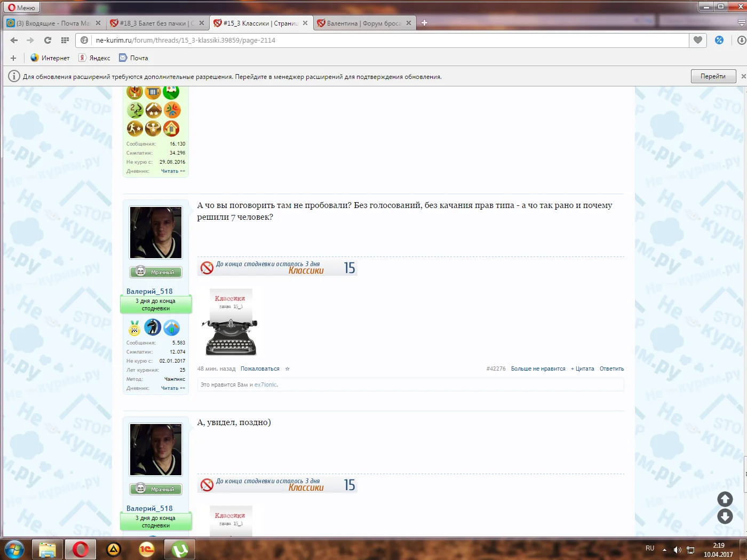Screen dimensions: 747x560
Task: Click the broken cigarette two-star badge
Action: (153, 110)
